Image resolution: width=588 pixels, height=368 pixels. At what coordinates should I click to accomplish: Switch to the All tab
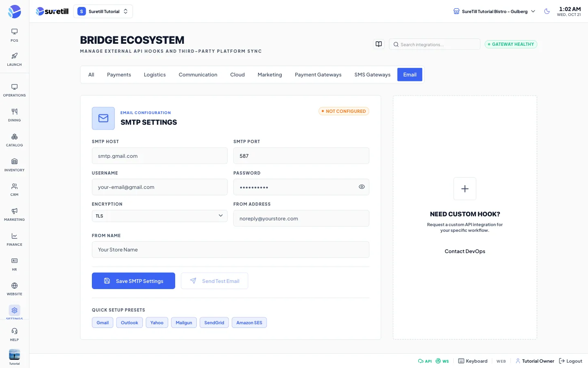[x=91, y=75]
